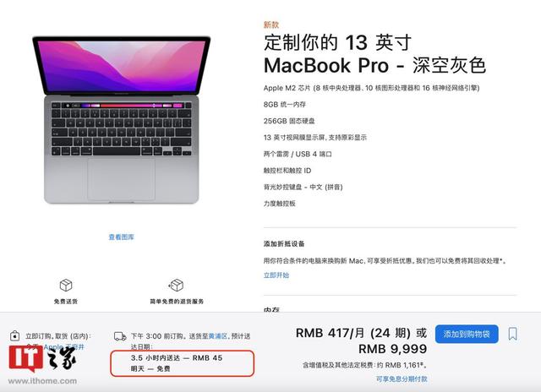This screenshot has width=541, height=392.
Task: Open 可享免息分期付款 installment link
Action: 402,378
